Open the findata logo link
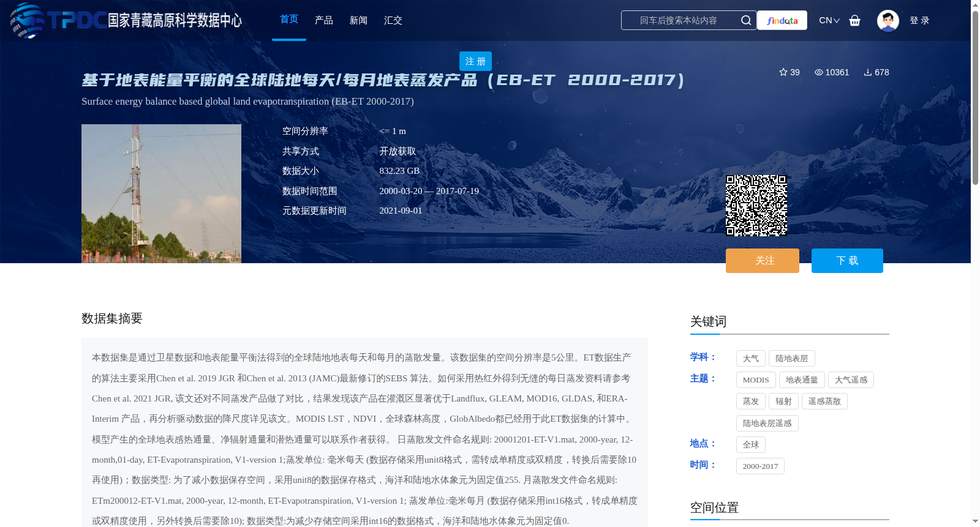The height and width of the screenshot is (527, 980). click(x=782, y=20)
